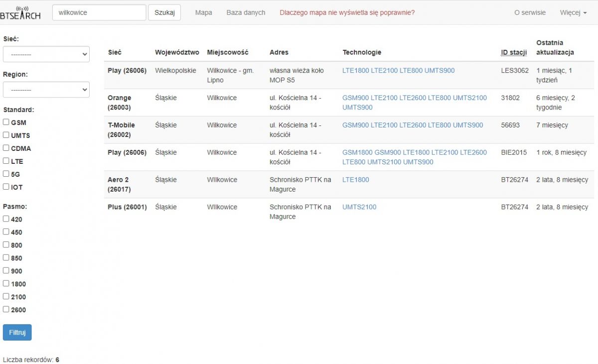Select the Aero 2 (26017) network cell
Screen dimensions: 598x364
pyautogui.click(x=119, y=185)
